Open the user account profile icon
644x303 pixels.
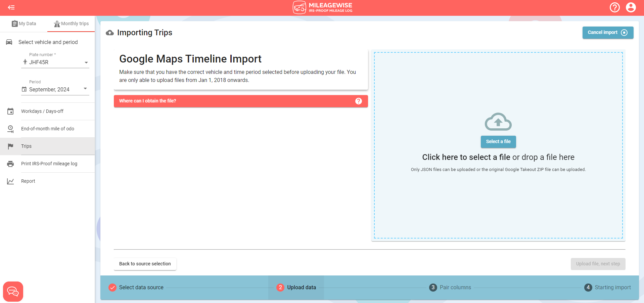click(631, 7)
